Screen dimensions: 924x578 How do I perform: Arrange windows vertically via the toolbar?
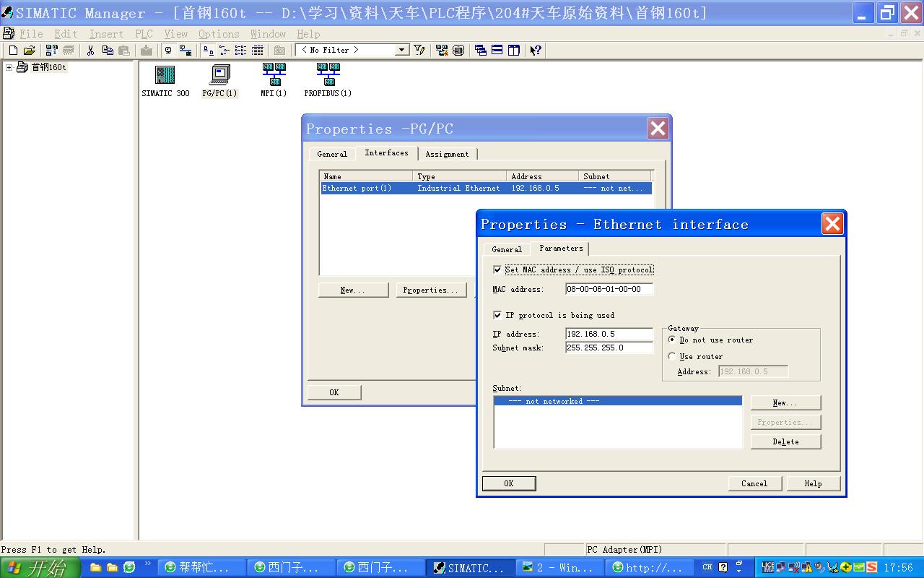pyautogui.click(x=514, y=51)
